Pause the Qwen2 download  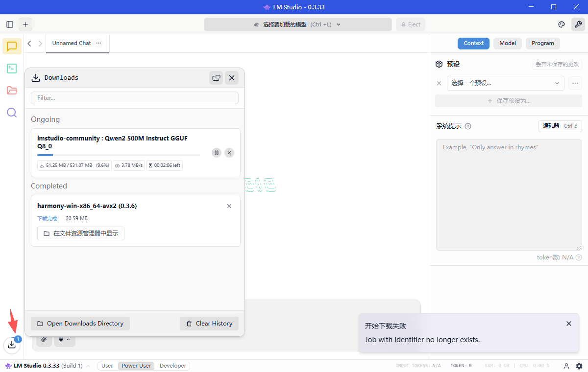(217, 153)
